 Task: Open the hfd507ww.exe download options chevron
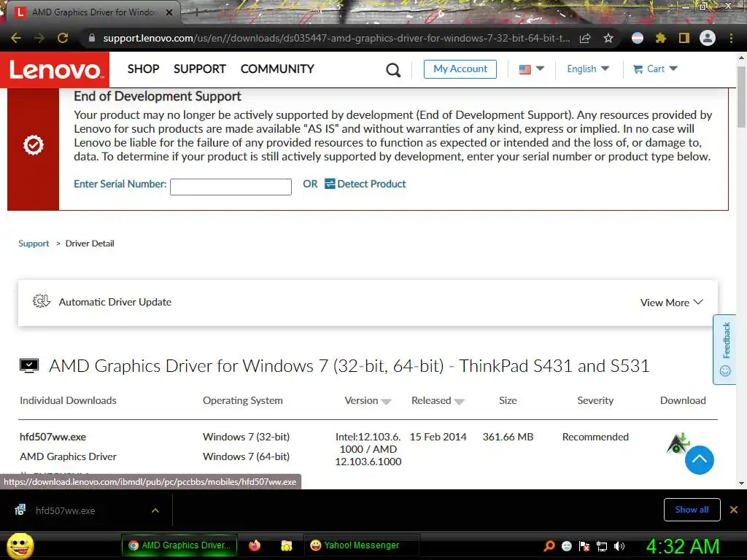pyautogui.click(x=155, y=510)
